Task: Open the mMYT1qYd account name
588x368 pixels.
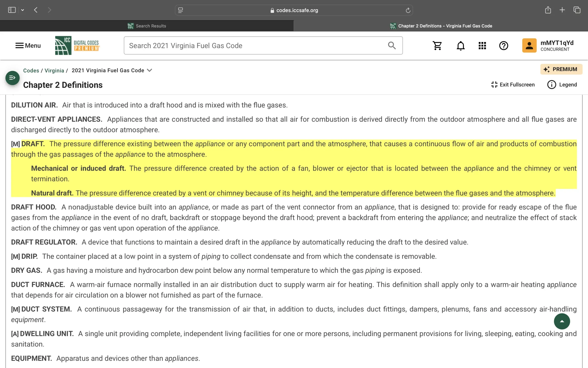Action: pyautogui.click(x=557, y=43)
